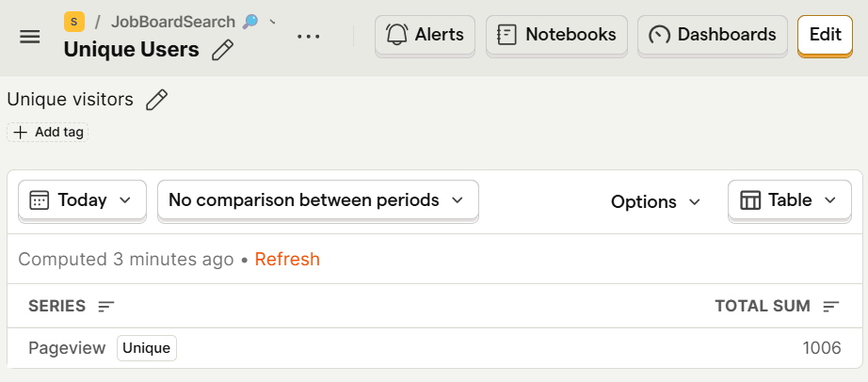Screen dimensions: 868x382
Task: Click the yellow S project avatar
Action: (x=74, y=22)
